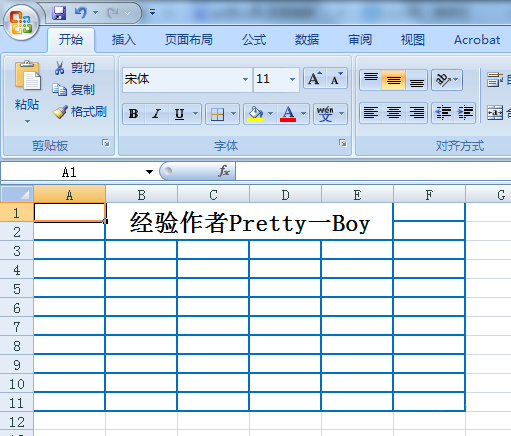Open the undo history dropdown arrow

96,13
